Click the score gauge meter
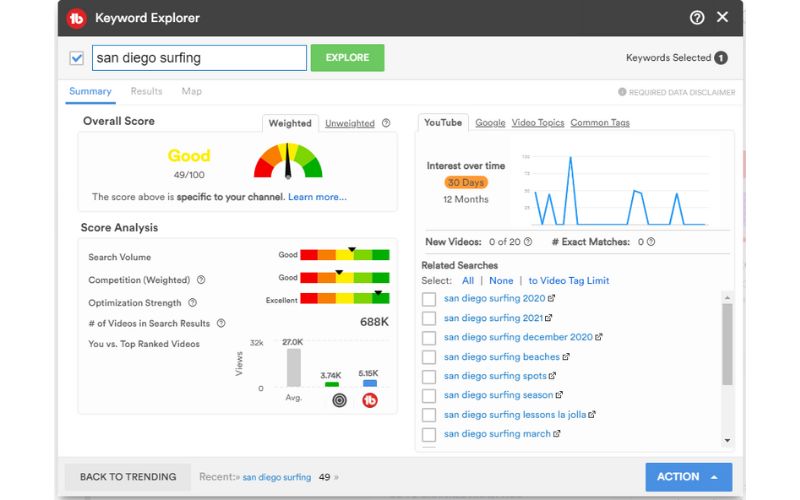Screen dimensions: 800x500 288,161
